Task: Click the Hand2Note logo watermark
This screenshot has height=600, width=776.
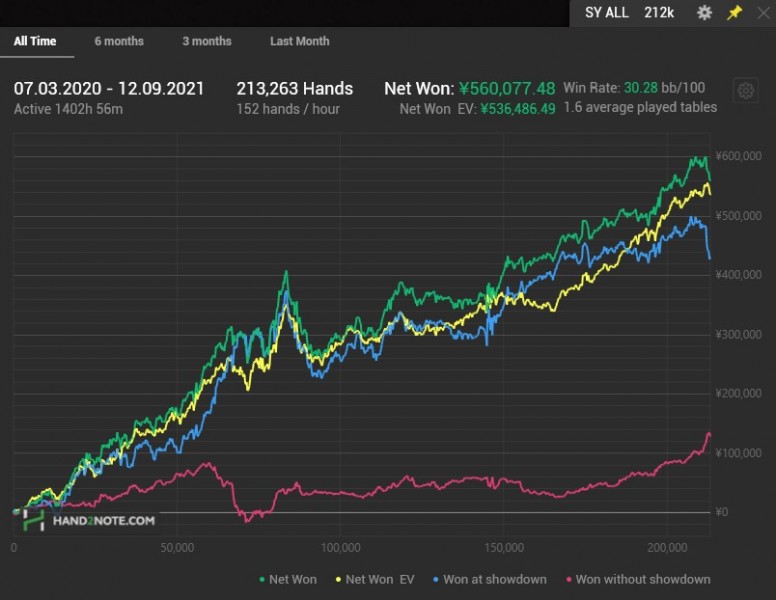Action: click(90, 520)
